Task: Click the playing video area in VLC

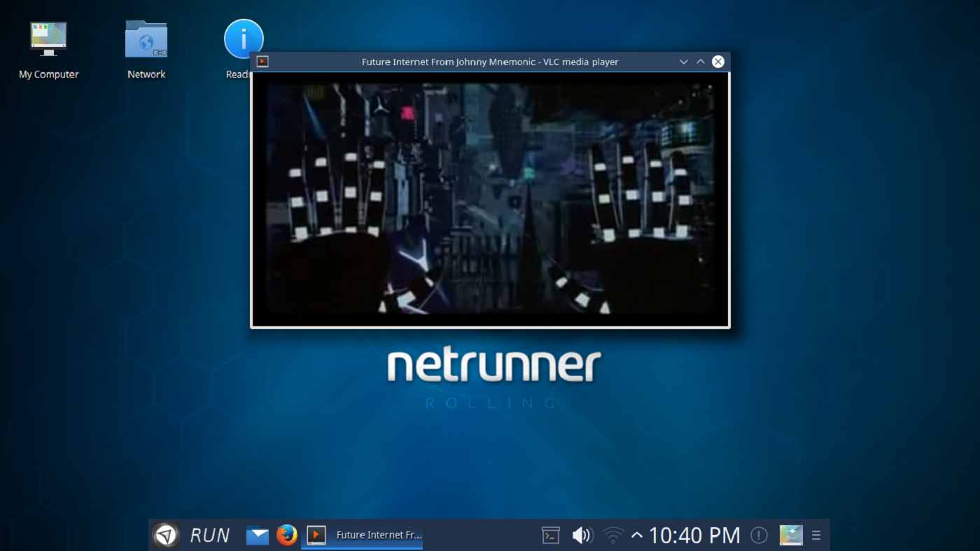Action: [x=490, y=201]
